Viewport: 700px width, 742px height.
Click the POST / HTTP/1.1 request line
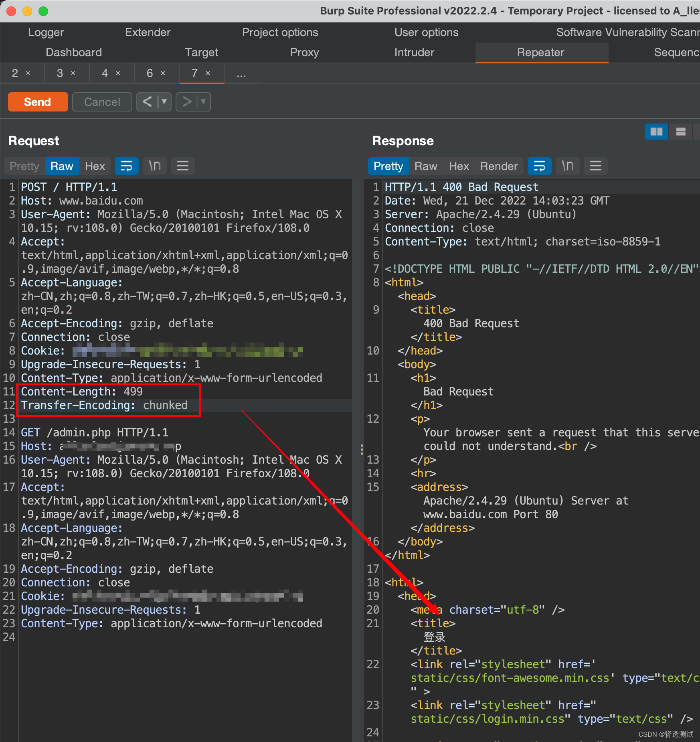pos(69,187)
